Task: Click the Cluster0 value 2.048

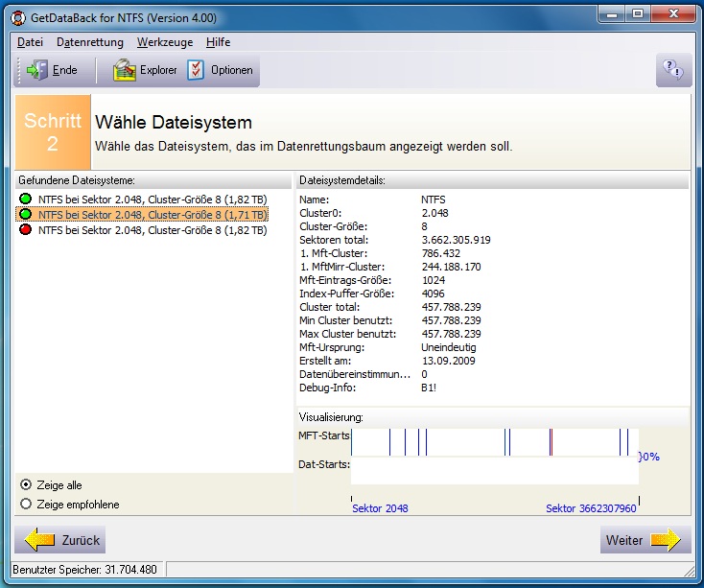Action: point(434,213)
